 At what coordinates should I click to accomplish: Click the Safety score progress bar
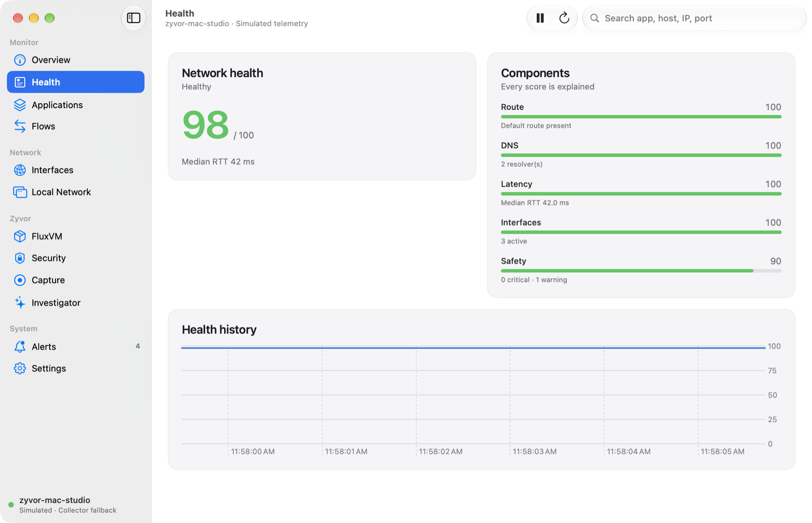pos(641,271)
